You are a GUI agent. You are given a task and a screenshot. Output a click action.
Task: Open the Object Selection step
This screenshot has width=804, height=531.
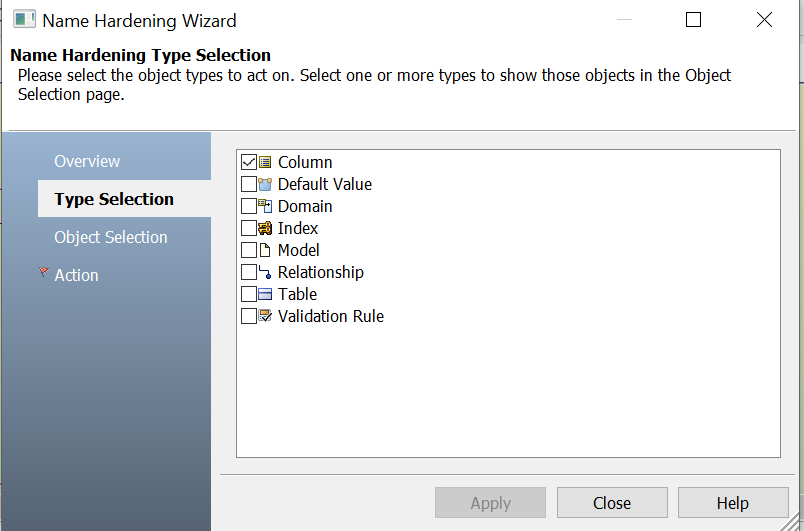[x=111, y=237]
